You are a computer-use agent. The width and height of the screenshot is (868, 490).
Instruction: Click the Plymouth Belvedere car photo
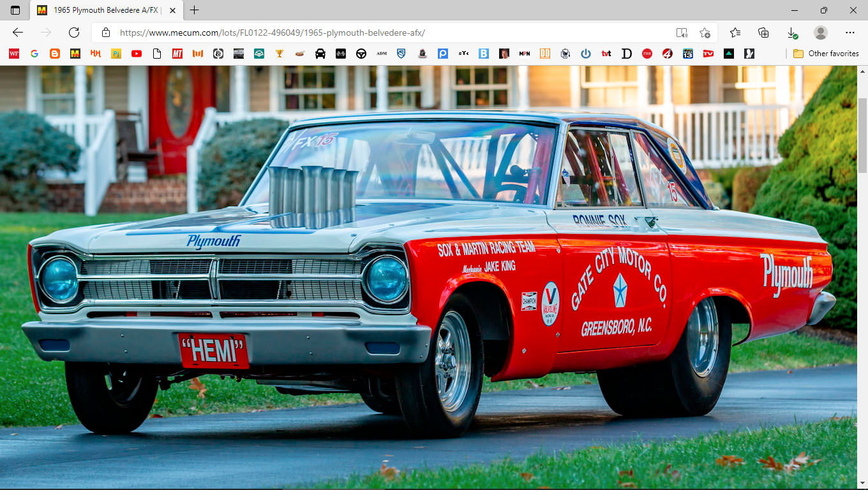428,277
